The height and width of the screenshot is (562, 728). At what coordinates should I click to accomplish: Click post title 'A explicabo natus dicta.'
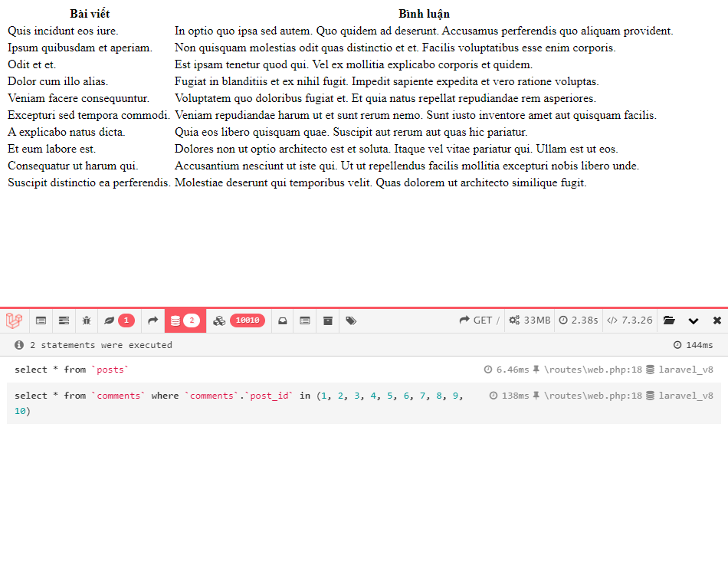[67, 132]
